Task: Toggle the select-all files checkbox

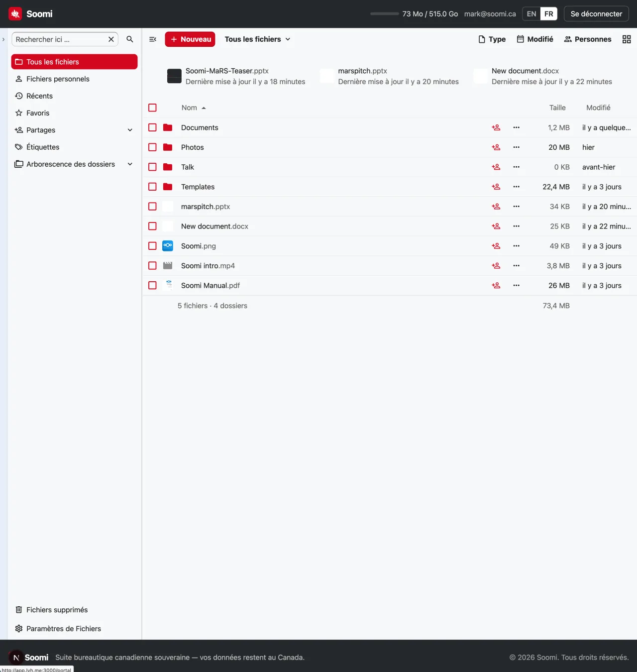Action: [x=152, y=108]
